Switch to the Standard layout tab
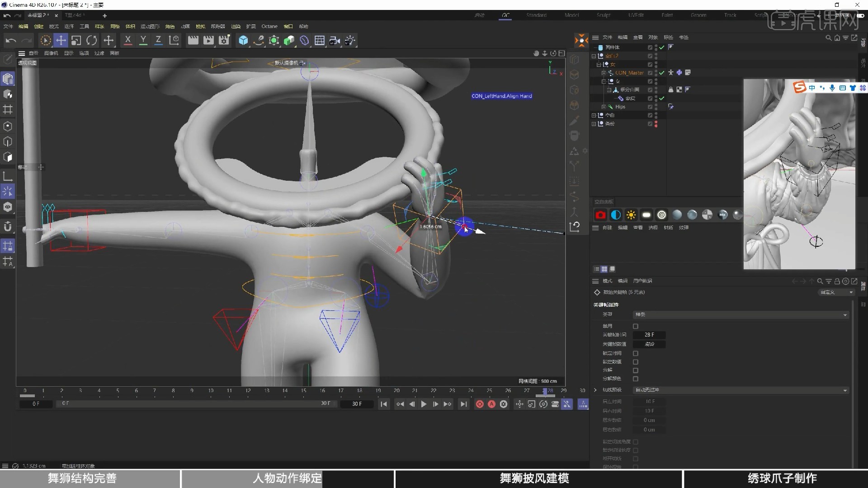 click(x=537, y=15)
